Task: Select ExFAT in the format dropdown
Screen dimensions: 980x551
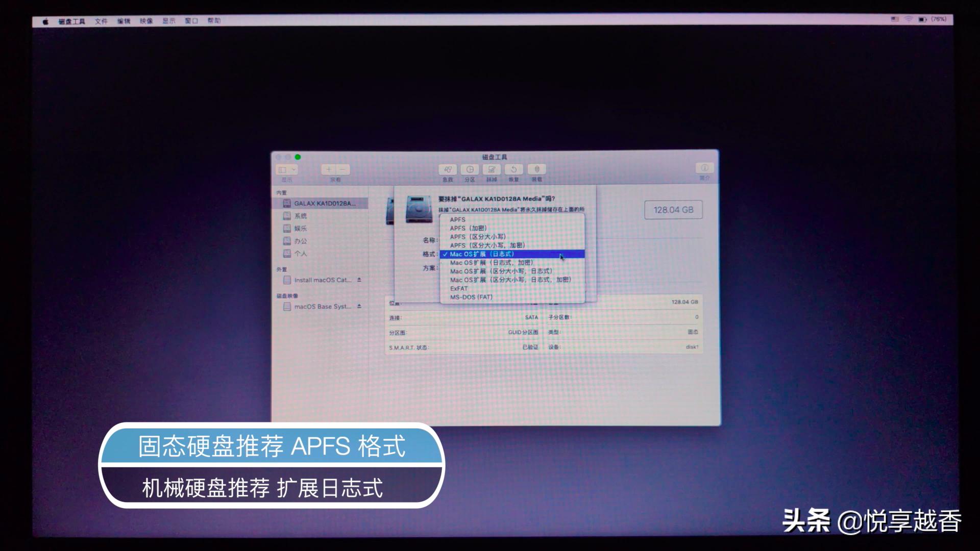Action: pyautogui.click(x=458, y=288)
